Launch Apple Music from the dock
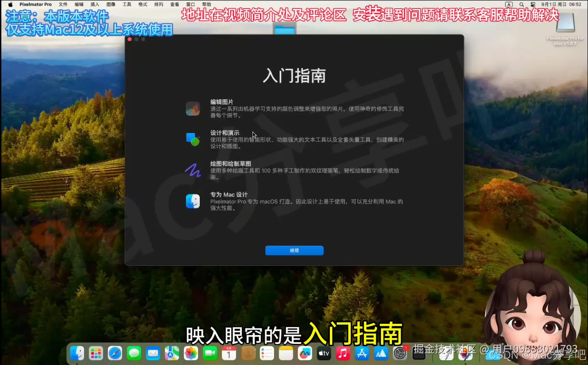The width and height of the screenshot is (588, 365). click(342, 353)
